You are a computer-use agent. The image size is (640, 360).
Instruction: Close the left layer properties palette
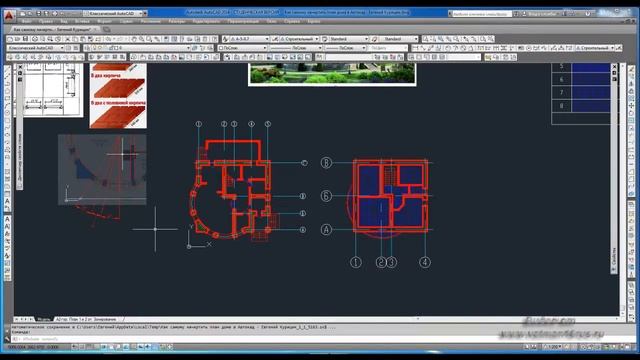coord(20,67)
